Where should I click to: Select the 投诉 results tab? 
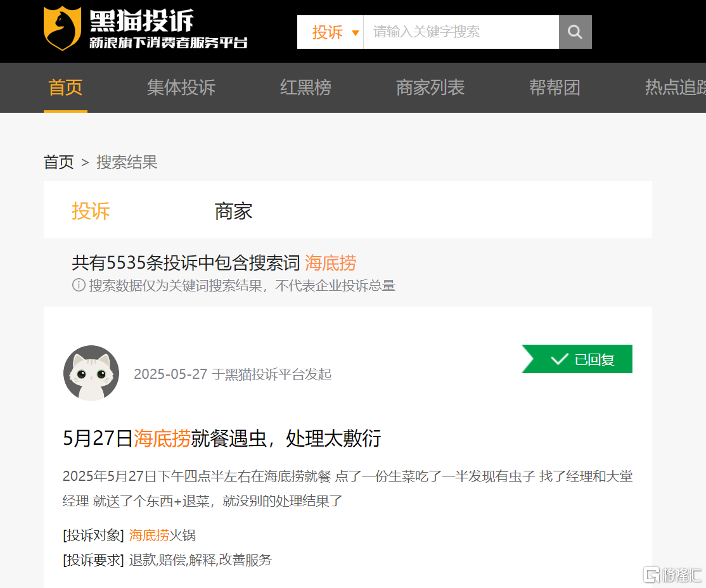pos(91,211)
